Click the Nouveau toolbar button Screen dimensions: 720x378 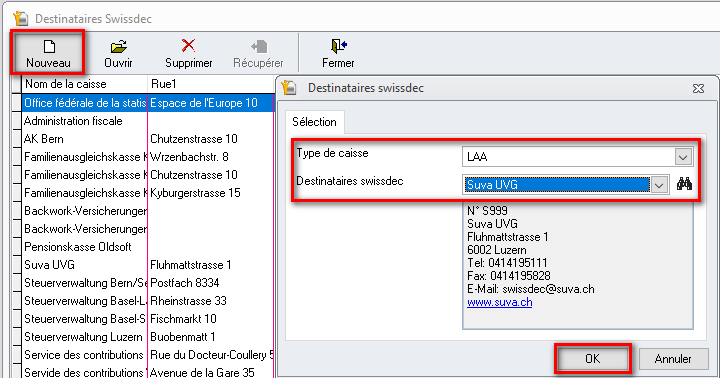(x=48, y=53)
